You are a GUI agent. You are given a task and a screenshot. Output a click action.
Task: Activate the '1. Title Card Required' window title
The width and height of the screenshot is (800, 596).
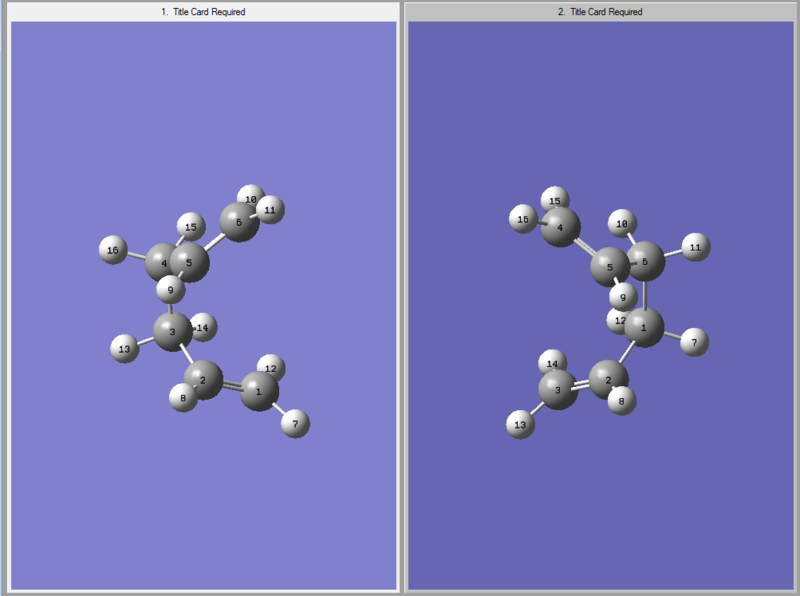click(203, 12)
